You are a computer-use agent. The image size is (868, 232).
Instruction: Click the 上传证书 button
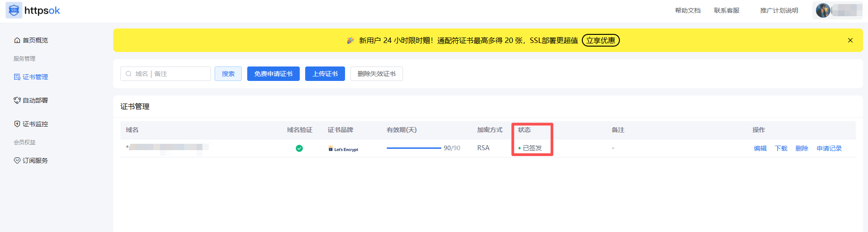[x=325, y=74]
